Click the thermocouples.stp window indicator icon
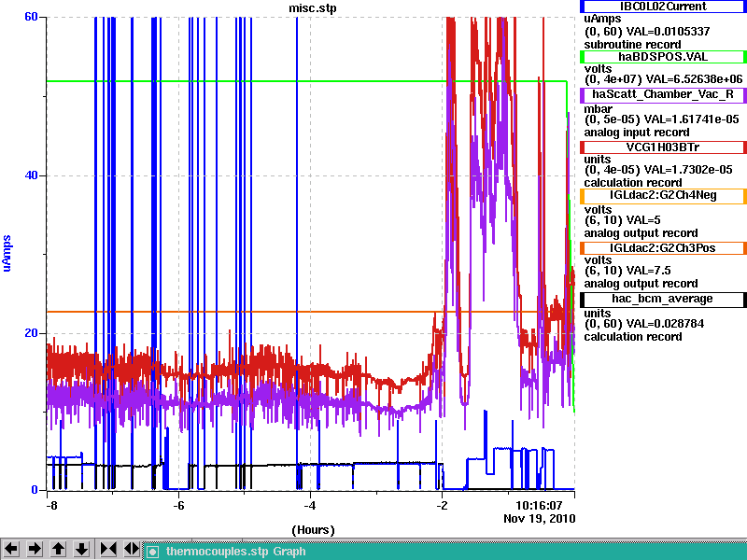 152,552
